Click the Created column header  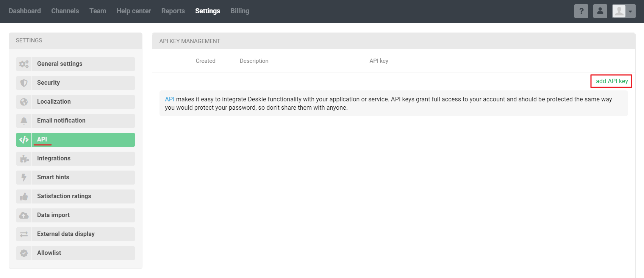point(206,61)
